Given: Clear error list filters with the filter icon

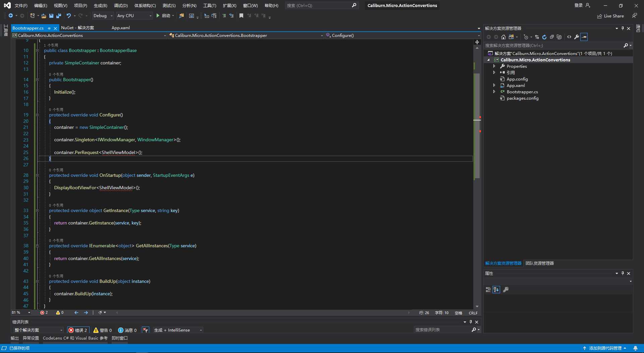Looking at the screenshot, I should tap(145, 330).
